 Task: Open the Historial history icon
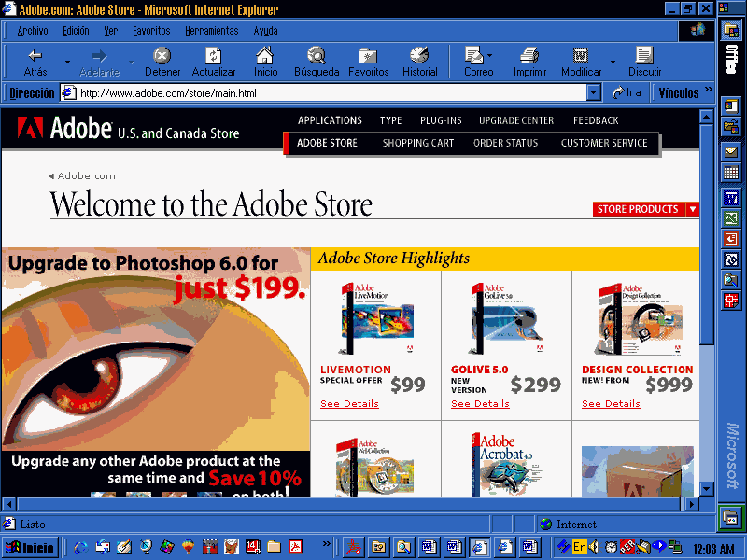419,56
